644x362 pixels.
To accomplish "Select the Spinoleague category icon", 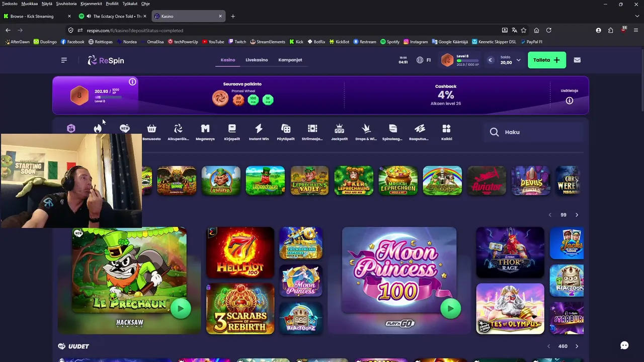I will coord(393,132).
